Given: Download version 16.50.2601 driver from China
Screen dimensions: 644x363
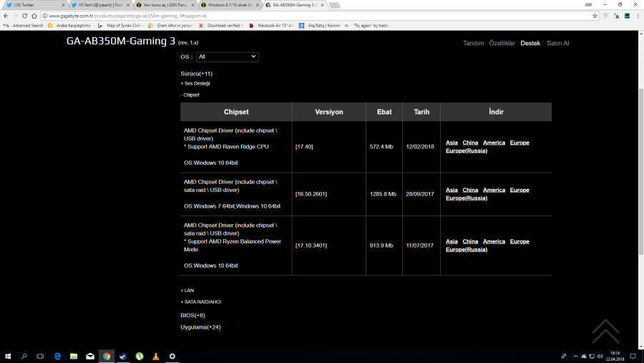Looking at the screenshot, I should coord(470,190).
